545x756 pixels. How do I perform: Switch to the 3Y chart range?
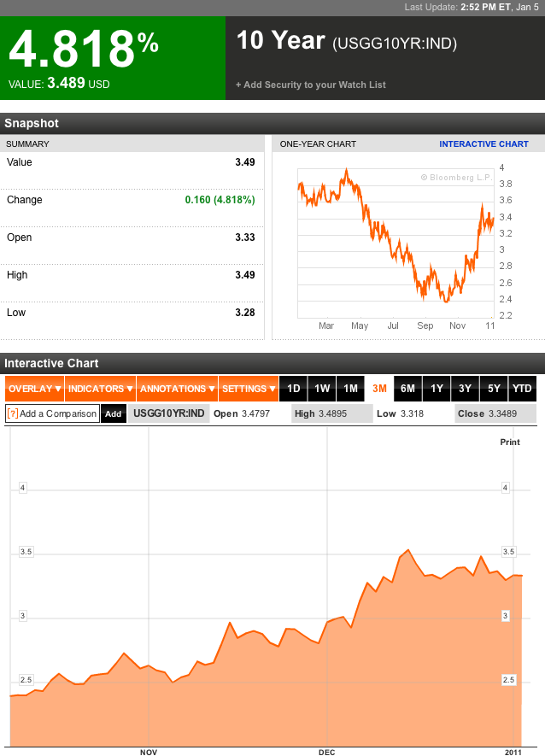coord(465,389)
